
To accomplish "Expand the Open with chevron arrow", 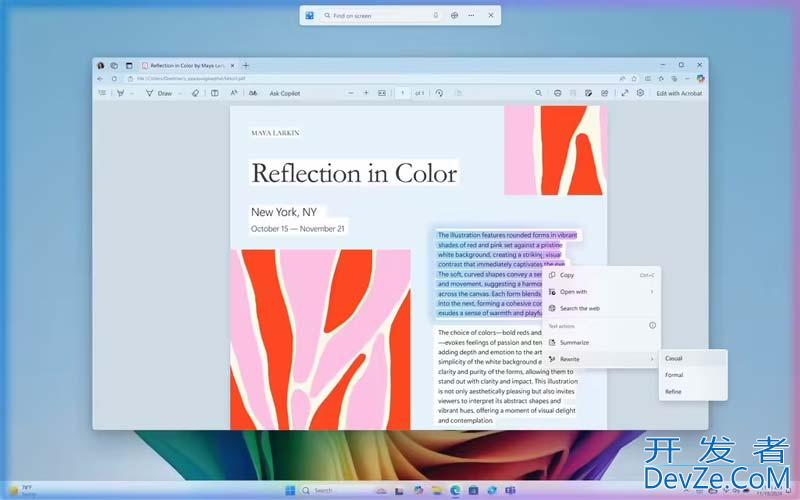I will pos(652,292).
